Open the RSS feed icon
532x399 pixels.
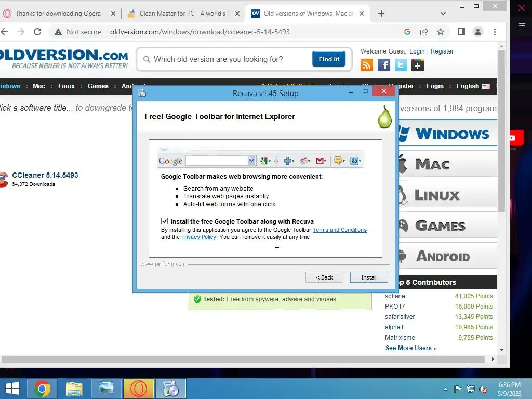click(367, 65)
